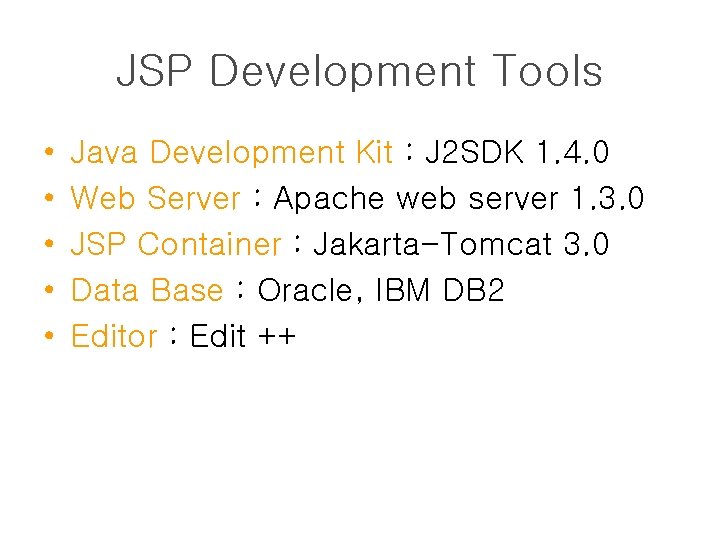
Task: Click the text 'Oracle, IBM DB2'
Action: pos(381,290)
